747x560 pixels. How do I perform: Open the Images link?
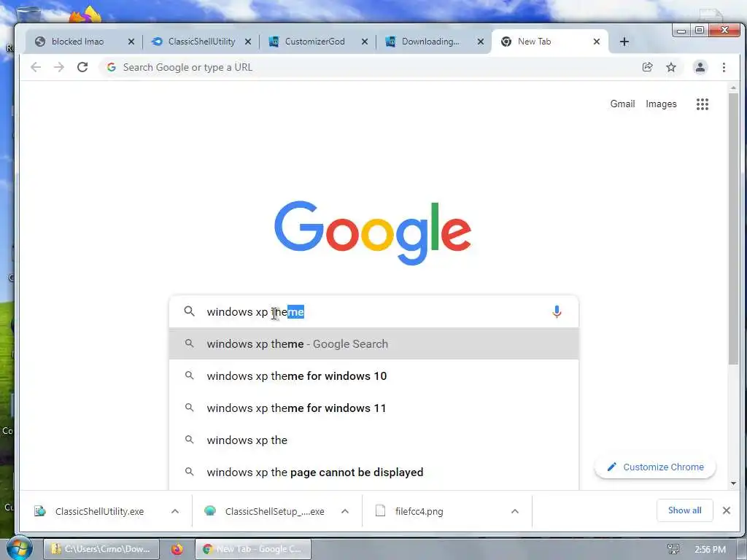pyautogui.click(x=661, y=104)
